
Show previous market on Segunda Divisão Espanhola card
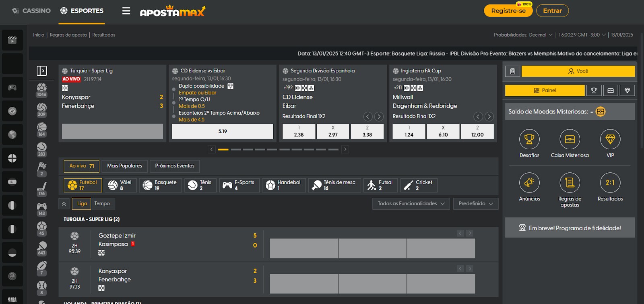pyautogui.click(x=368, y=117)
